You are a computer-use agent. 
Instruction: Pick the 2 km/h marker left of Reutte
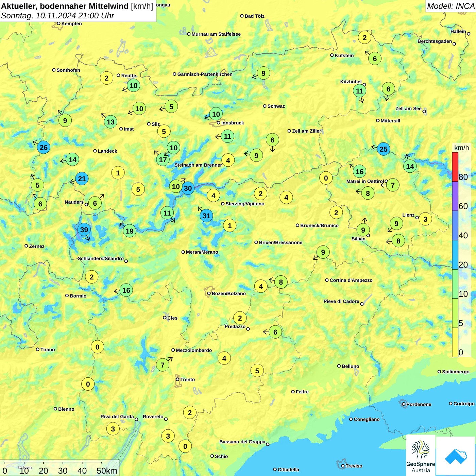coord(106,78)
